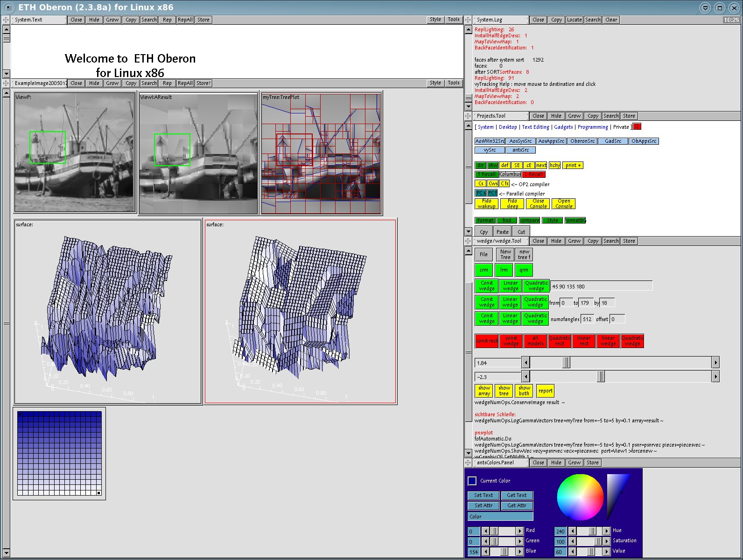Switch to the Gadgets tab

pos(563,127)
